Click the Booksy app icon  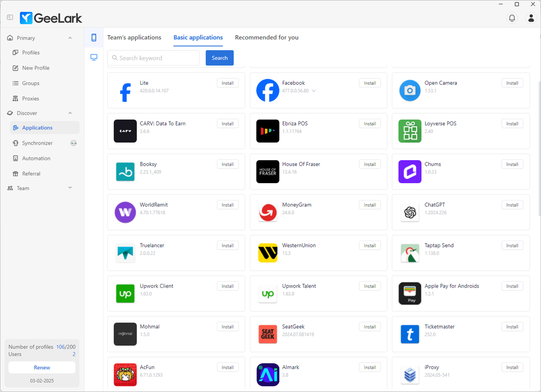[x=125, y=172]
